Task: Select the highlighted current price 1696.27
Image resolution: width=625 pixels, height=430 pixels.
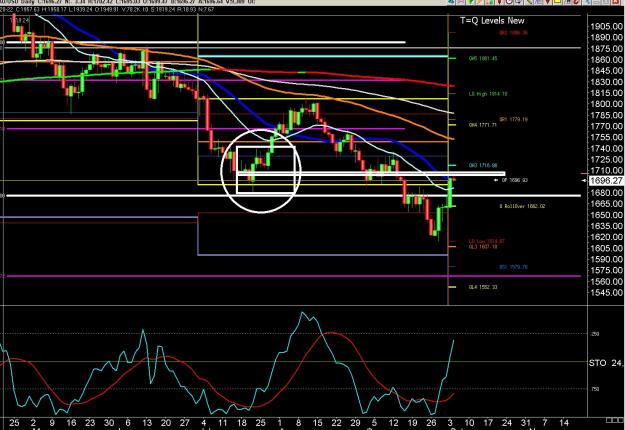Action: point(605,181)
